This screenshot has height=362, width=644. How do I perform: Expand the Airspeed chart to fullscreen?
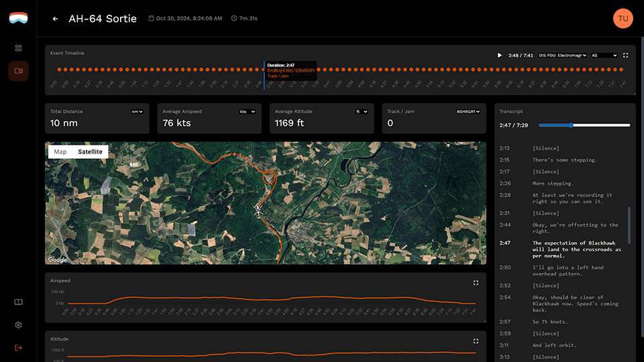(476, 283)
